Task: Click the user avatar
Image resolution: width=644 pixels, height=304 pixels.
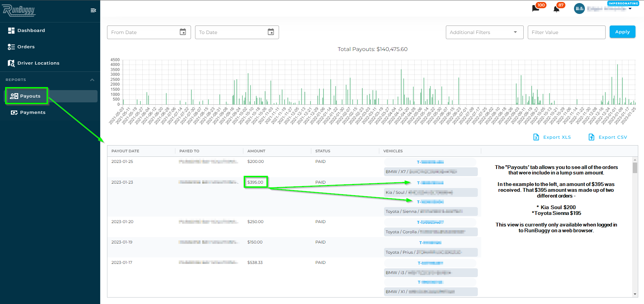Action: tap(579, 9)
